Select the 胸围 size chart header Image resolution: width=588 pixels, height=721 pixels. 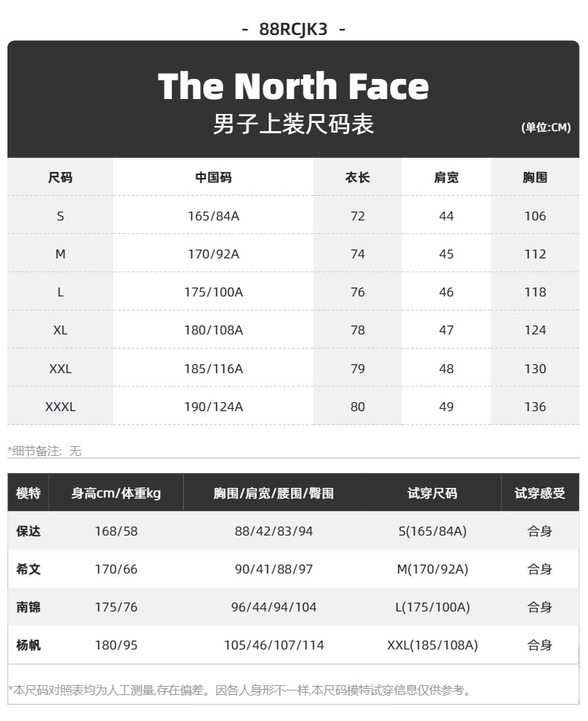point(534,177)
